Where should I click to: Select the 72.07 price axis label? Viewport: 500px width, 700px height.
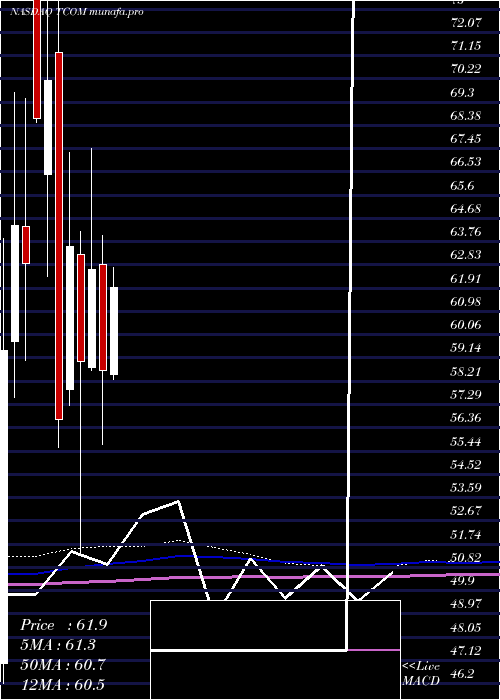tap(466, 22)
